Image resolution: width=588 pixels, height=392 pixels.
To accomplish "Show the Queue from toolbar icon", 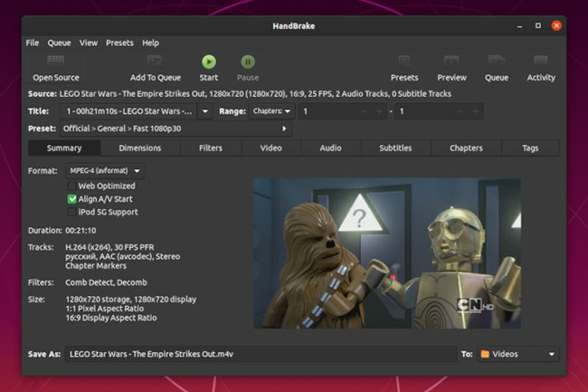I will coord(496,62).
